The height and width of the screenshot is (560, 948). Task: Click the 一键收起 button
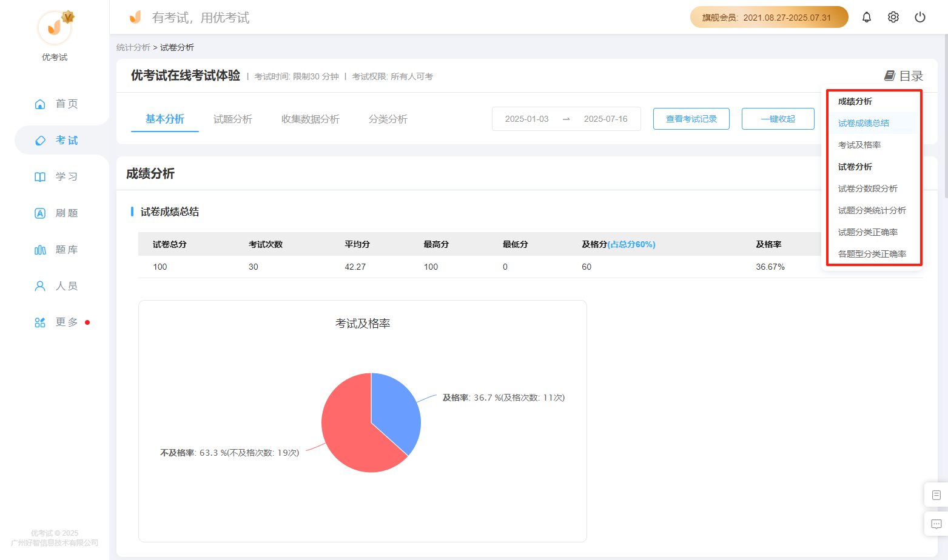(x=778, y=119)
